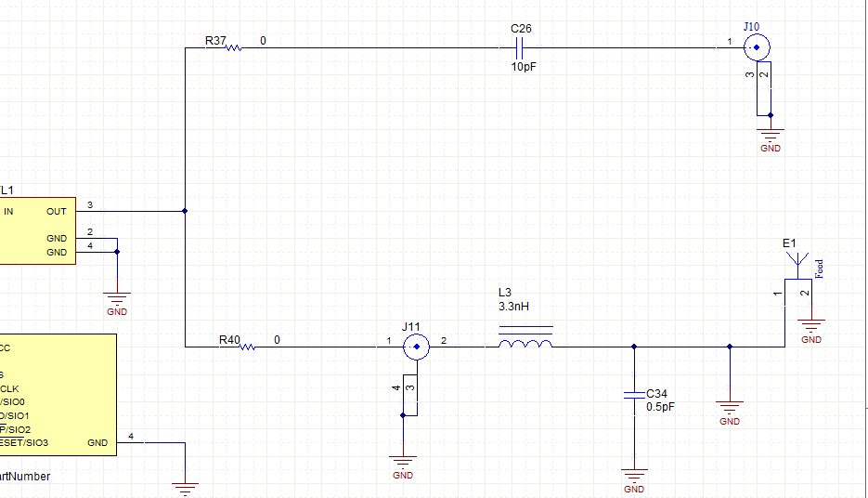Click the RESET/SIO3 pin label
Image resolution: width=868 pixels, height=498 pixels.
tap(24, 442)
